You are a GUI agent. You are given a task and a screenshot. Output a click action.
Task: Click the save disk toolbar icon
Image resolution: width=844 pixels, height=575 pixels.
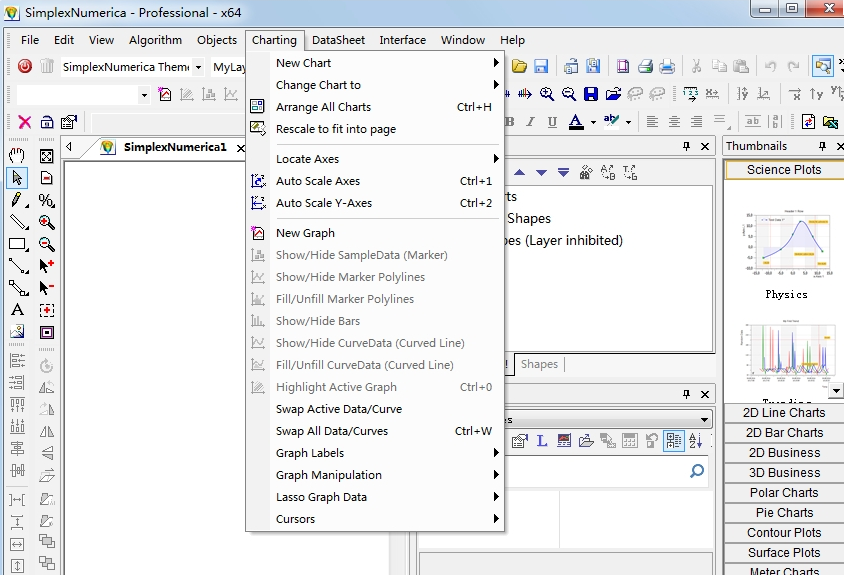[541, 66]
